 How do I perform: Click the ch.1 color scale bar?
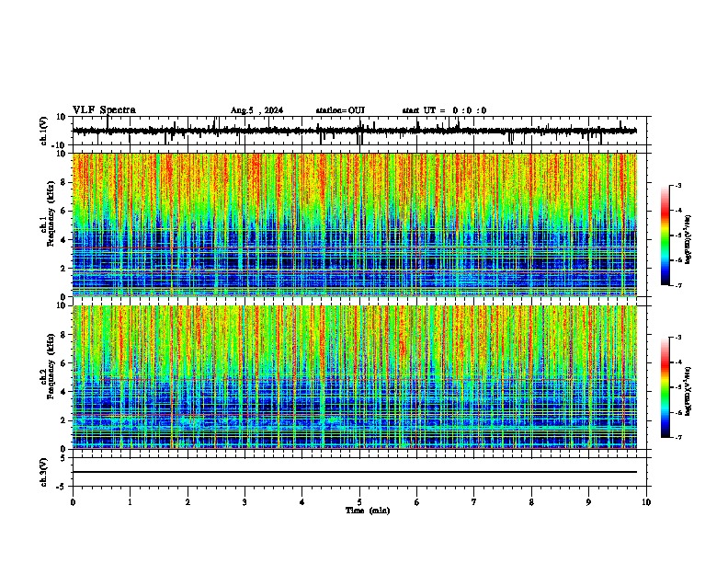[665, 236]
